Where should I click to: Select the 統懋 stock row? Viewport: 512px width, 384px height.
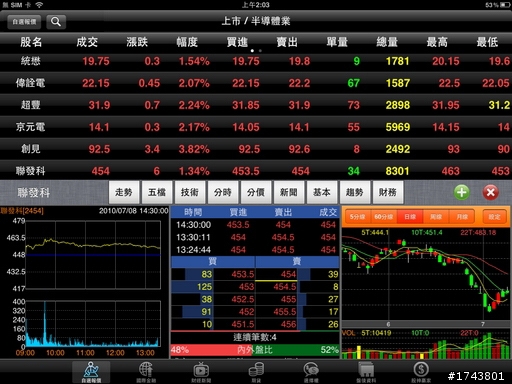pyautogui.click(x=256, y=61)
